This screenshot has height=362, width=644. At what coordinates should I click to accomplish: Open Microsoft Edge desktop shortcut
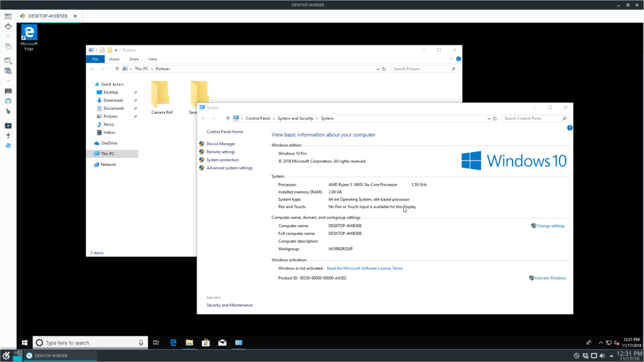point(29,36)
